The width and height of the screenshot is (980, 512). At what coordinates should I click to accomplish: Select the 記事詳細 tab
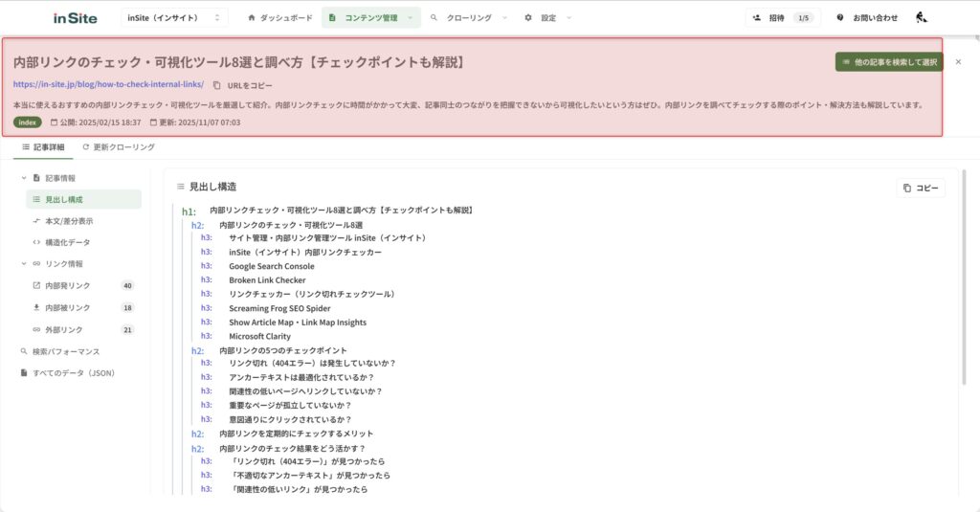point(43,147)
